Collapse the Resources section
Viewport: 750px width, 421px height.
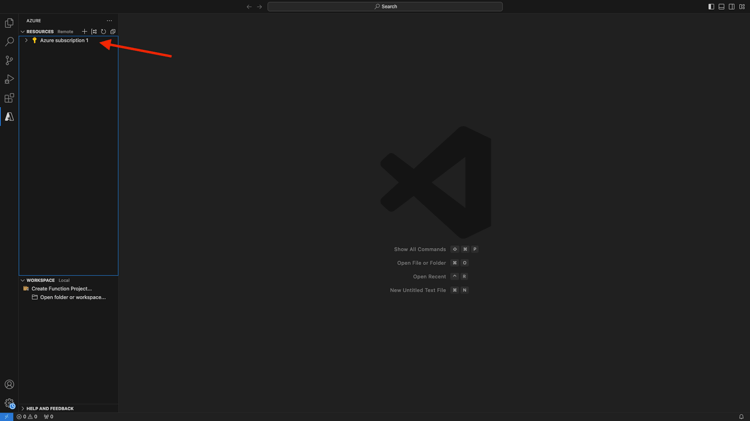(x=22, y=32)
